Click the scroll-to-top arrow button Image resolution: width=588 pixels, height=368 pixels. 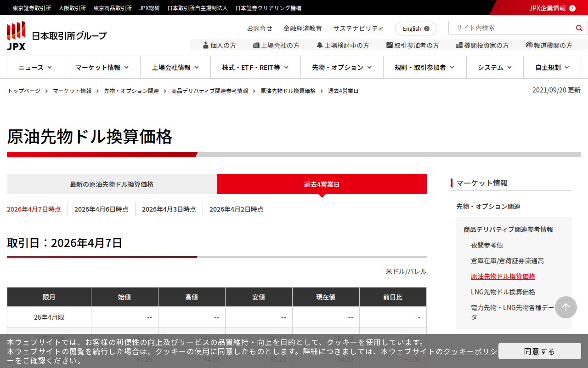pos(566,307)
